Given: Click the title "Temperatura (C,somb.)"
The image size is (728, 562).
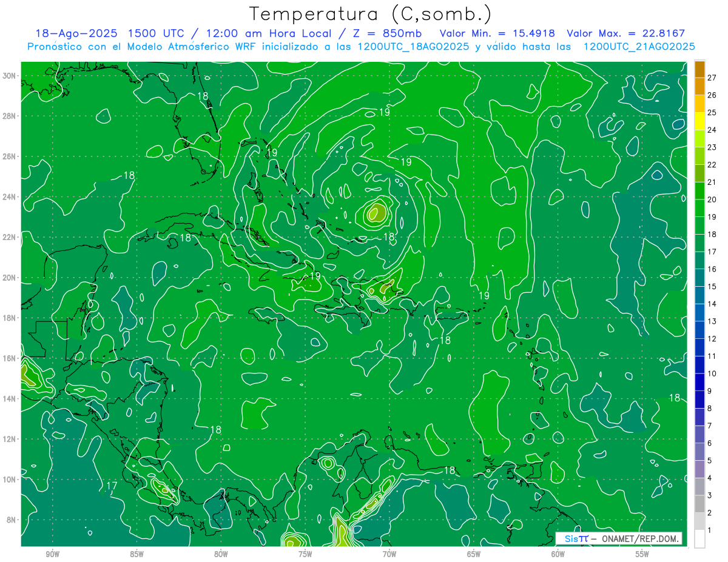Looking at the screenshot, I should (x=371, y=14).
